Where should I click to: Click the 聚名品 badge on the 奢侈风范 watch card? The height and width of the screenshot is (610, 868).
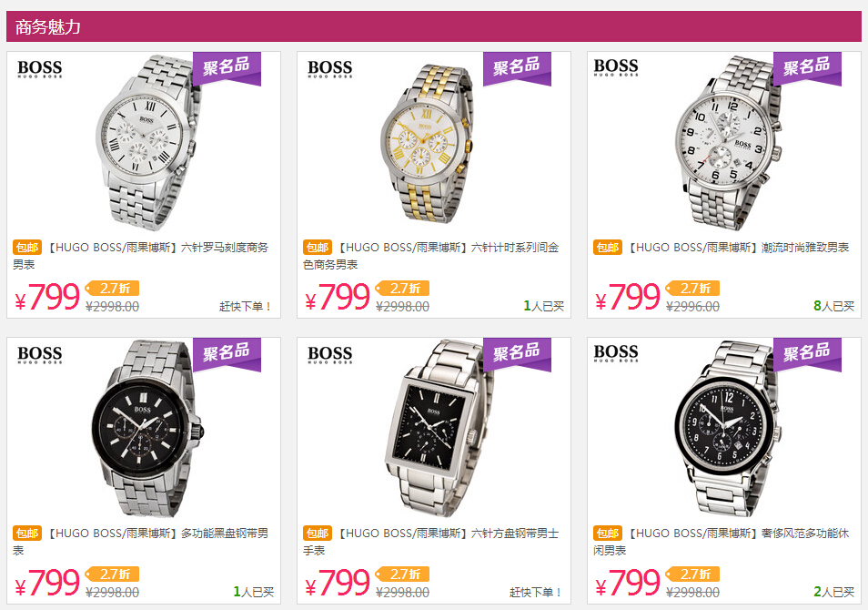coord(807,354)
